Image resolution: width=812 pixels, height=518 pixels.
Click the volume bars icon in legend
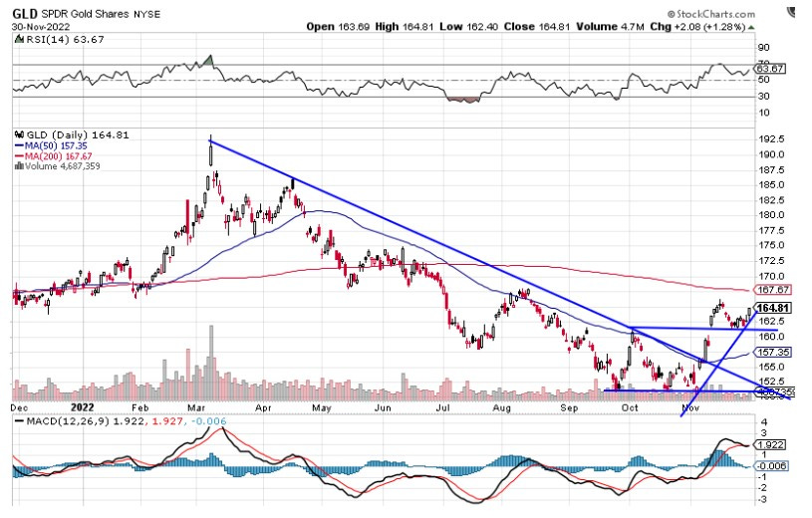click(19, 165)
